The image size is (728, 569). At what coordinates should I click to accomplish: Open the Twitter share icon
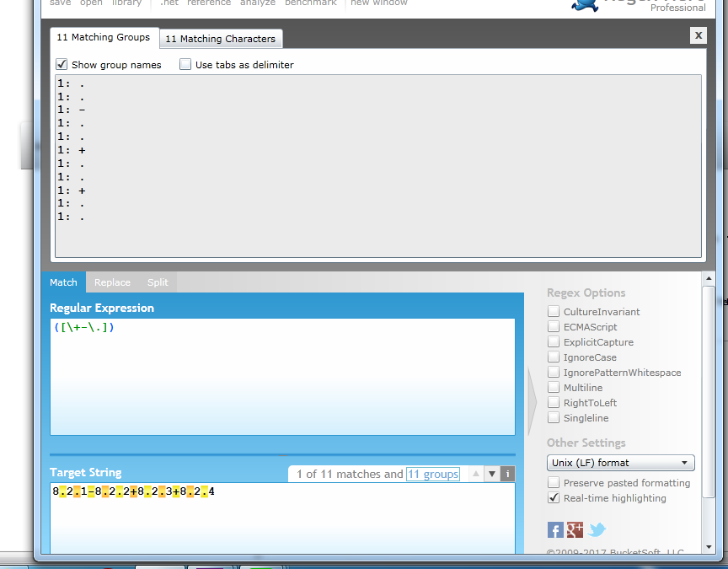[x=597, y=530]
